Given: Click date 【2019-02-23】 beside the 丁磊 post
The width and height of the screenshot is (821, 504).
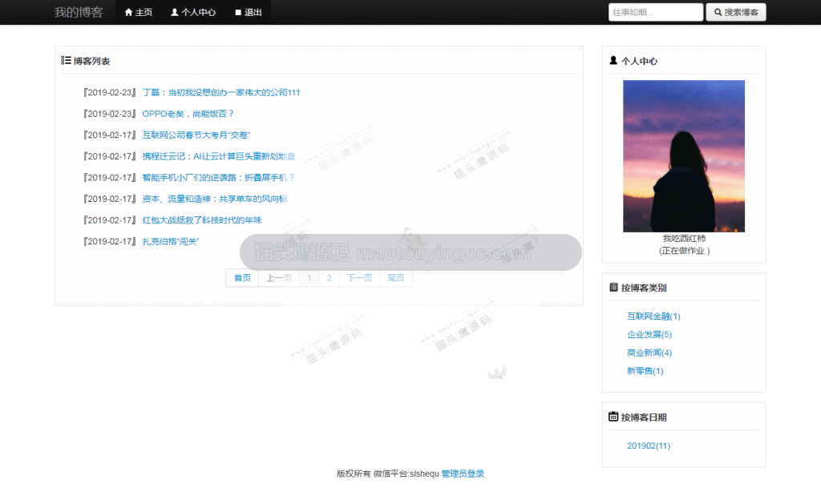Looking at the screenshot, I should pos(110,93).
